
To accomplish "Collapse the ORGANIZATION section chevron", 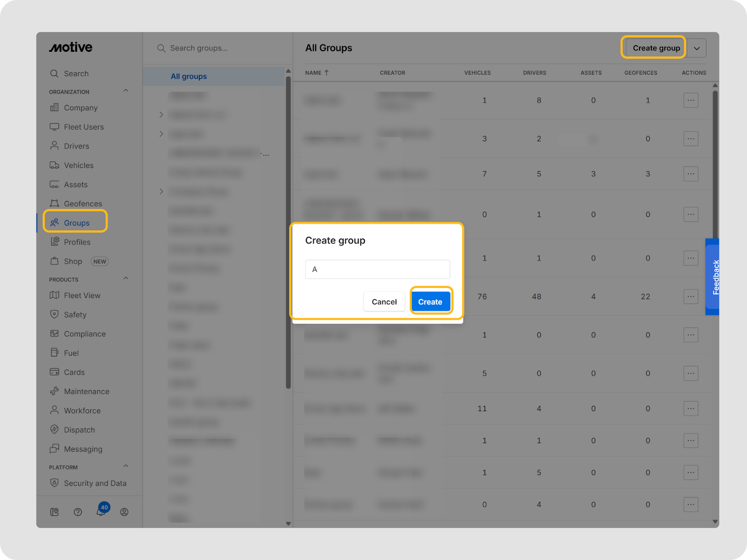I will point(126,91).
